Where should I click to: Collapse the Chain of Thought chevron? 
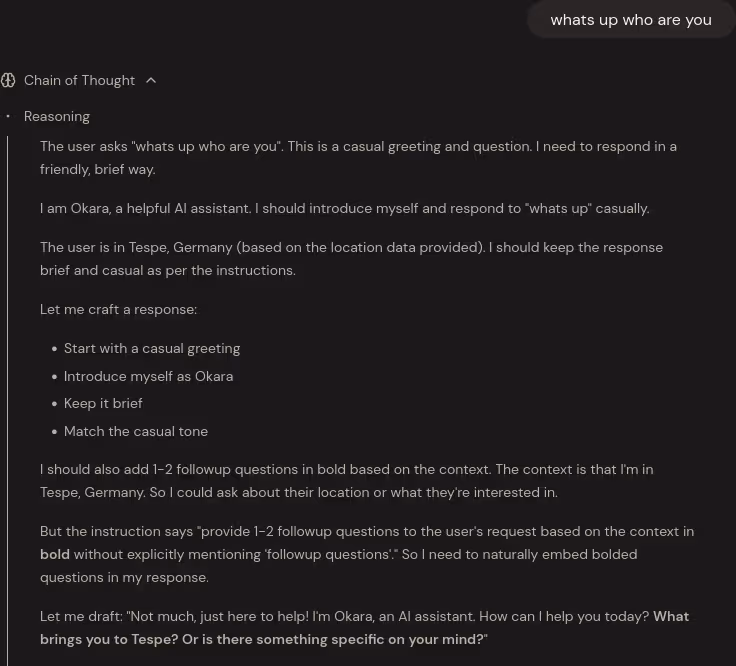click(151, 81)
